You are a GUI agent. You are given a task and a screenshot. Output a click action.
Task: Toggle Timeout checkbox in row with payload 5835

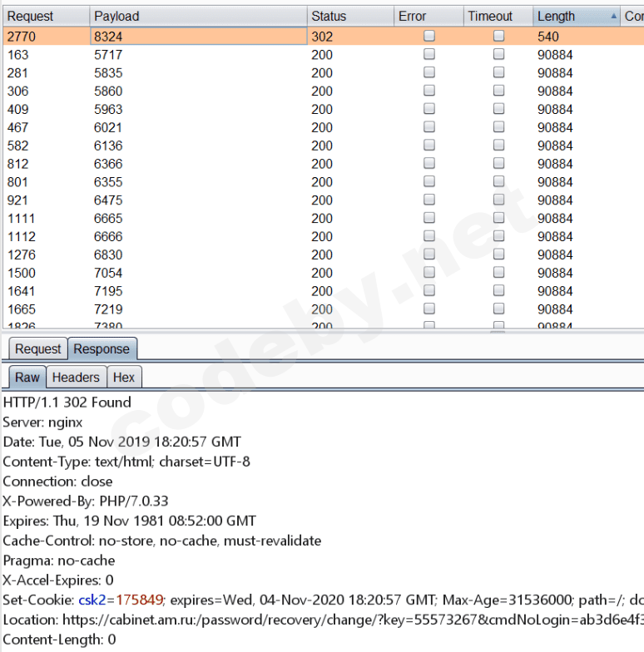tap(498, 72)
